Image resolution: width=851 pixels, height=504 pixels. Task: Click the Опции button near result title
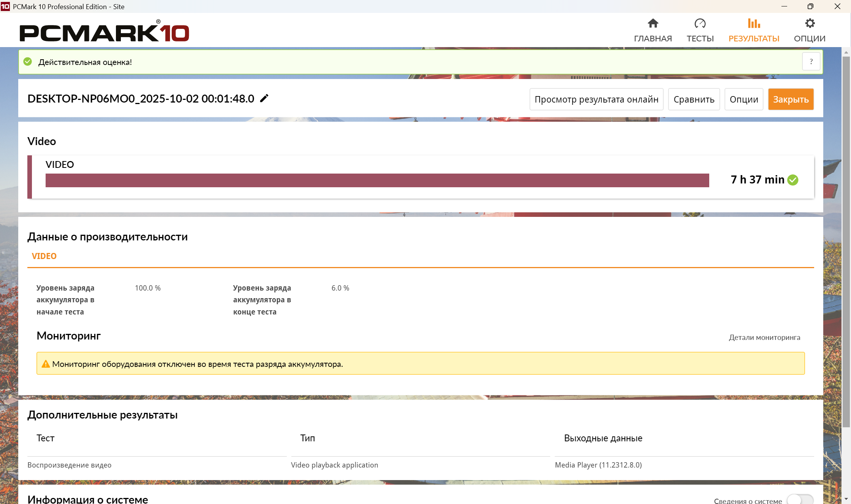[x=743, y=100]
